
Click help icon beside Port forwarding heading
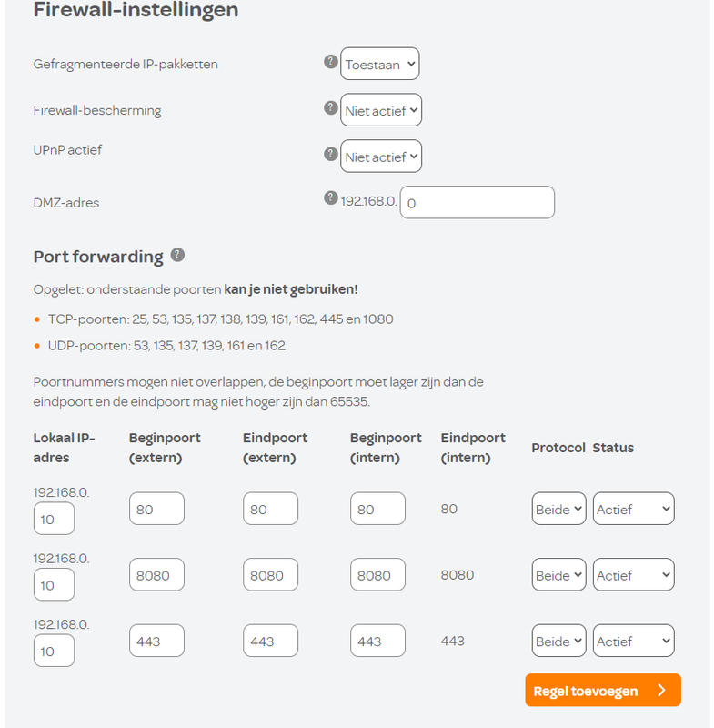[177, 255]
